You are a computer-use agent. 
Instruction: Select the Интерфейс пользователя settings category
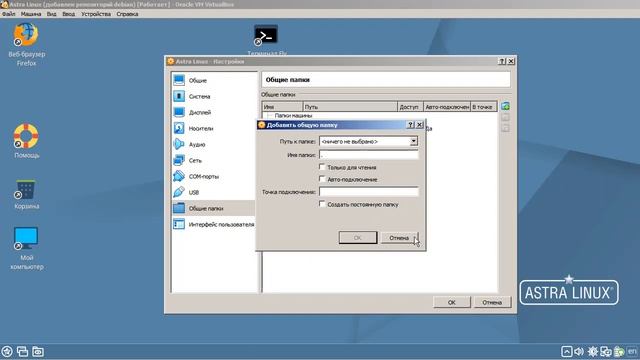213,224
